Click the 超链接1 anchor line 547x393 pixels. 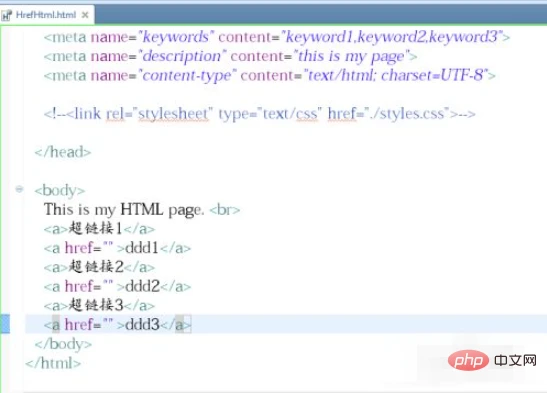pos(99,229)
